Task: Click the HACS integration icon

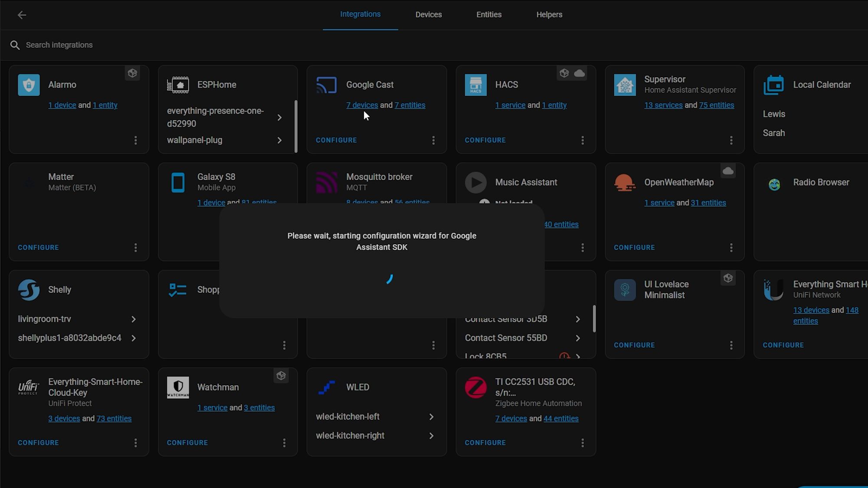Action: (x=476, y=85)
